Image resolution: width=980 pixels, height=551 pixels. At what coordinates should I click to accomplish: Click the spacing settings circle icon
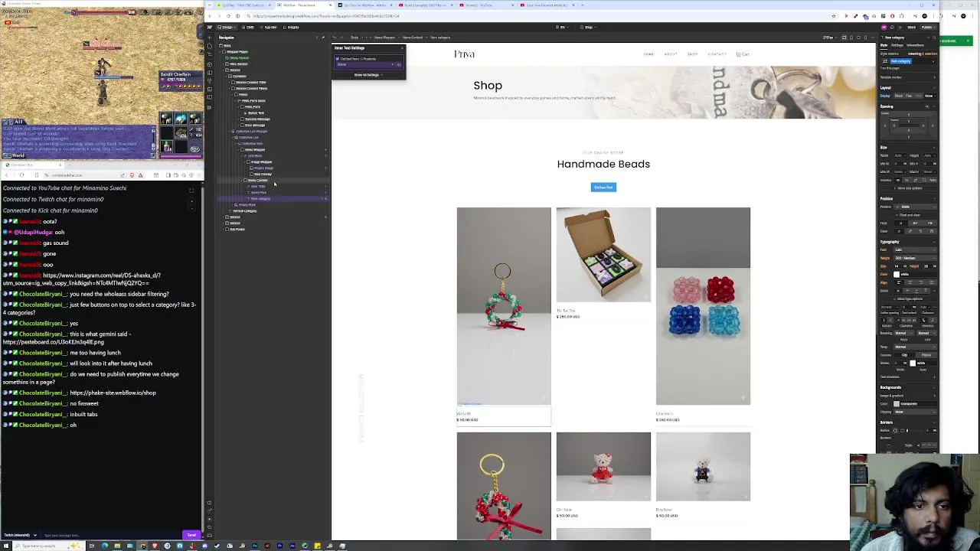(x=927, y=106)
